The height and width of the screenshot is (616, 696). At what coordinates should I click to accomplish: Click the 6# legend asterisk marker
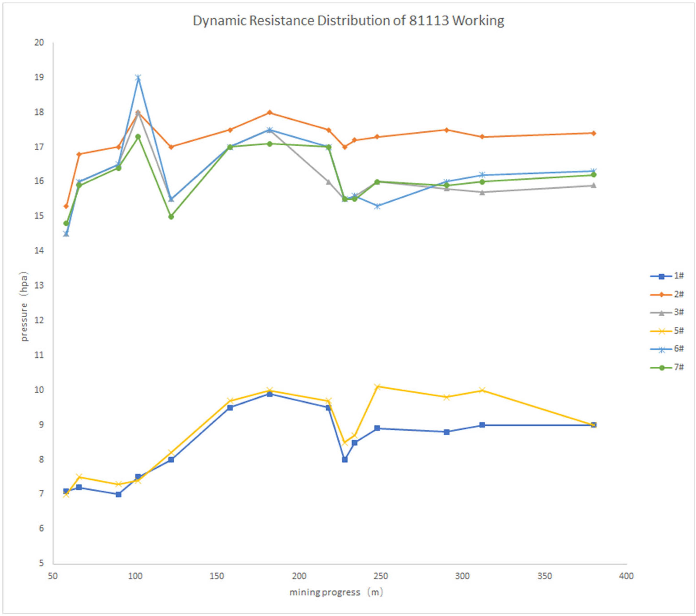[662, 349]
